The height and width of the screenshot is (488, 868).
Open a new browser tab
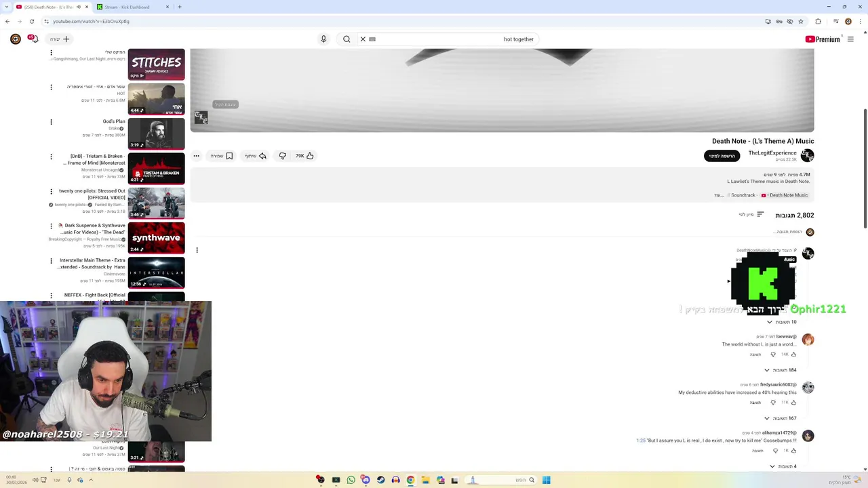(180, 7)
